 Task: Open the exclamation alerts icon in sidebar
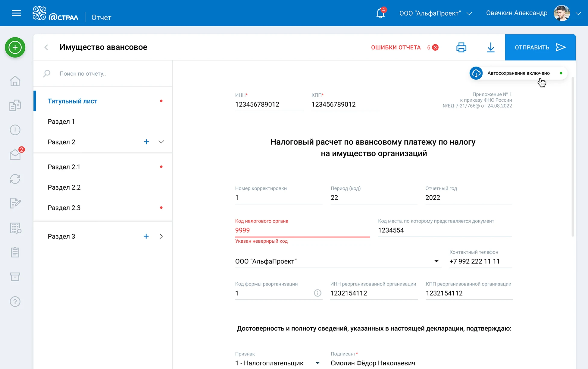15,130
